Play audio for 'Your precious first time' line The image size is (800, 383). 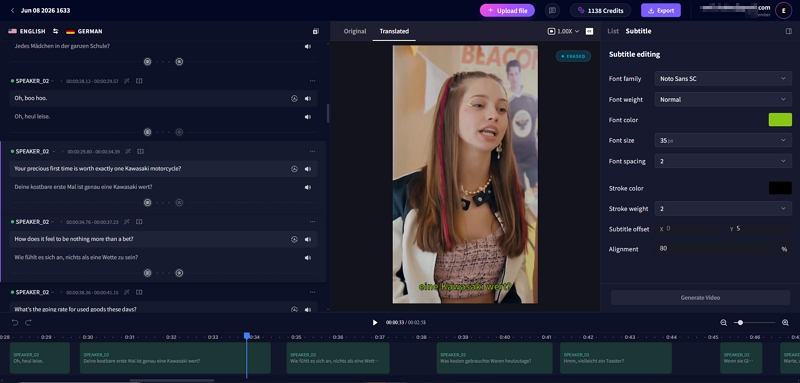click(308, 169)
